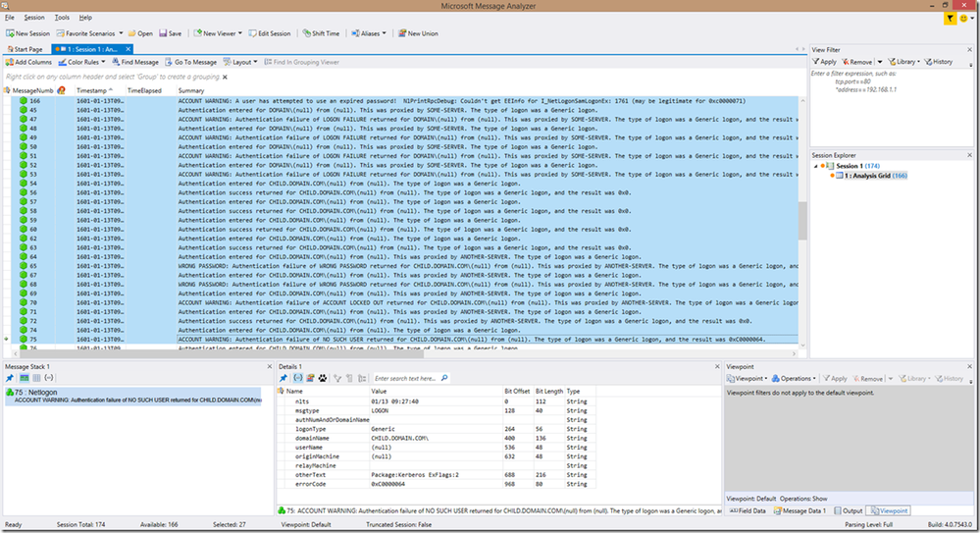980x533 pixels.
Task: Pin the Message Stack panel
Action: click(10, 378)
